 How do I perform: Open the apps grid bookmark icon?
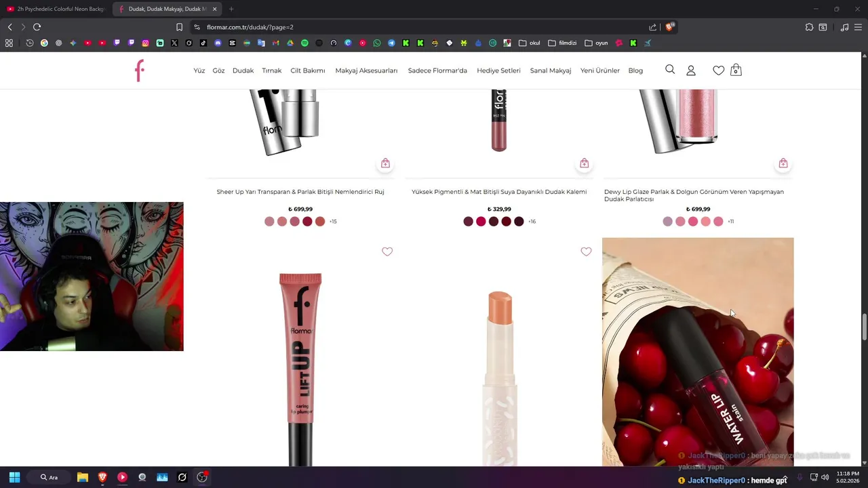(9, 43)
